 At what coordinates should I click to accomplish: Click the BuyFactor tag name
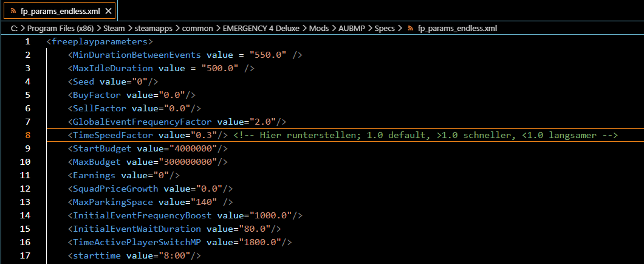[97, 95]
